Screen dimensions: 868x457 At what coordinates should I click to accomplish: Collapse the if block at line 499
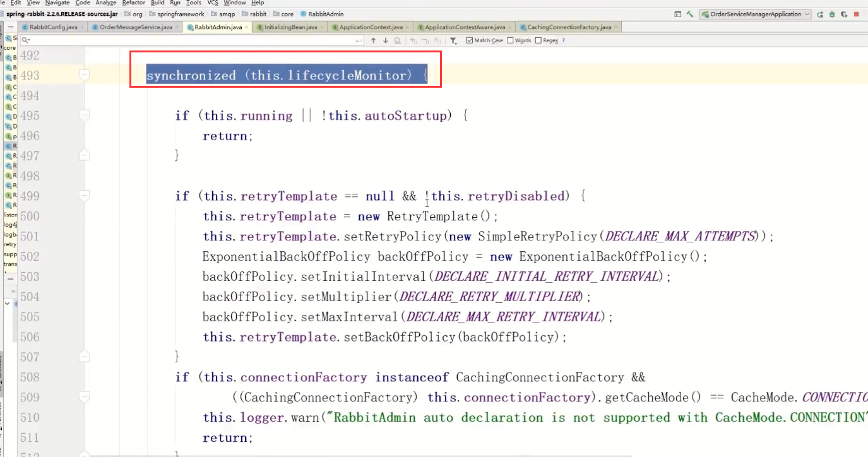[x=84, y=196]
